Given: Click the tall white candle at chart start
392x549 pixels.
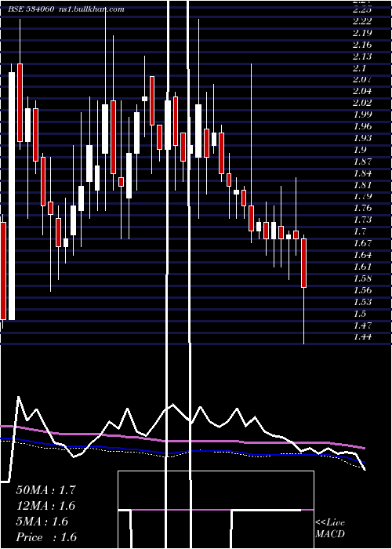Looking at the screenshot, I should point(12,196).
